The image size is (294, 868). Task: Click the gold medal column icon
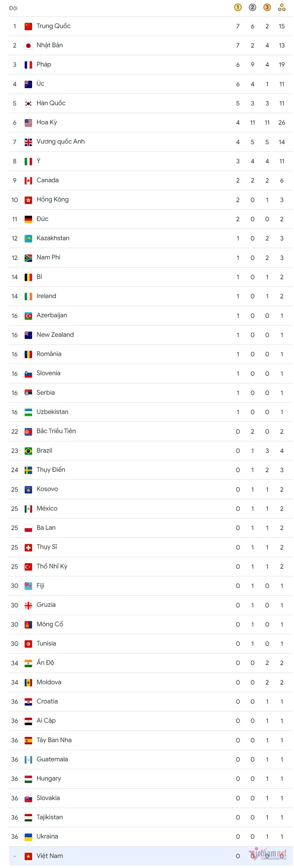click(x=238, y=7)
